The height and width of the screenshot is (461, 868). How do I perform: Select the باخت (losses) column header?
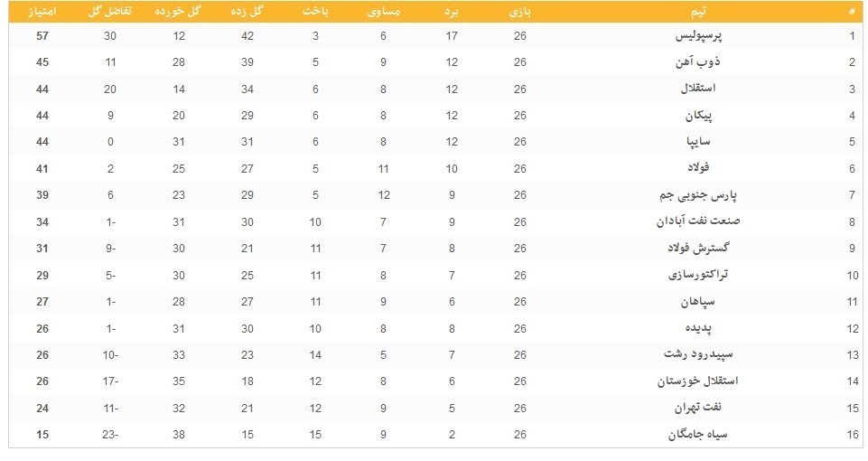315,11
